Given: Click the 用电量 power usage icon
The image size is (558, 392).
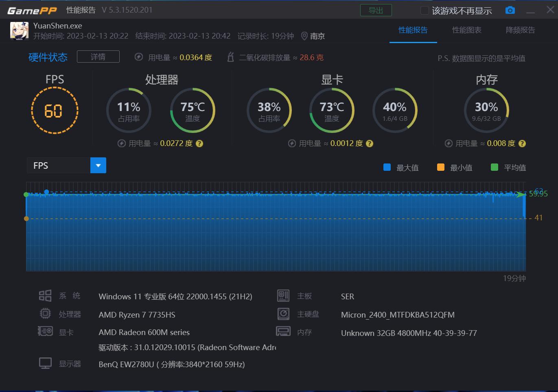Looking at the screenshot, I should [139, 57].
